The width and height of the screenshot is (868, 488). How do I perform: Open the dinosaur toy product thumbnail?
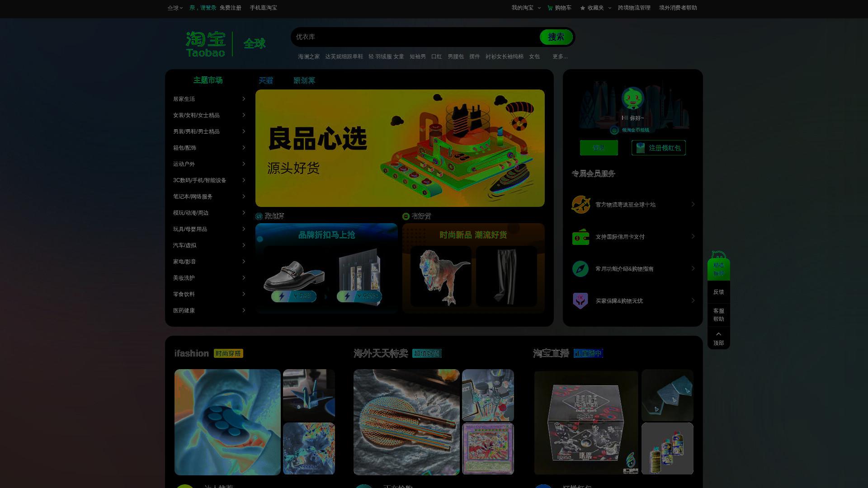[x=441, y=276]
